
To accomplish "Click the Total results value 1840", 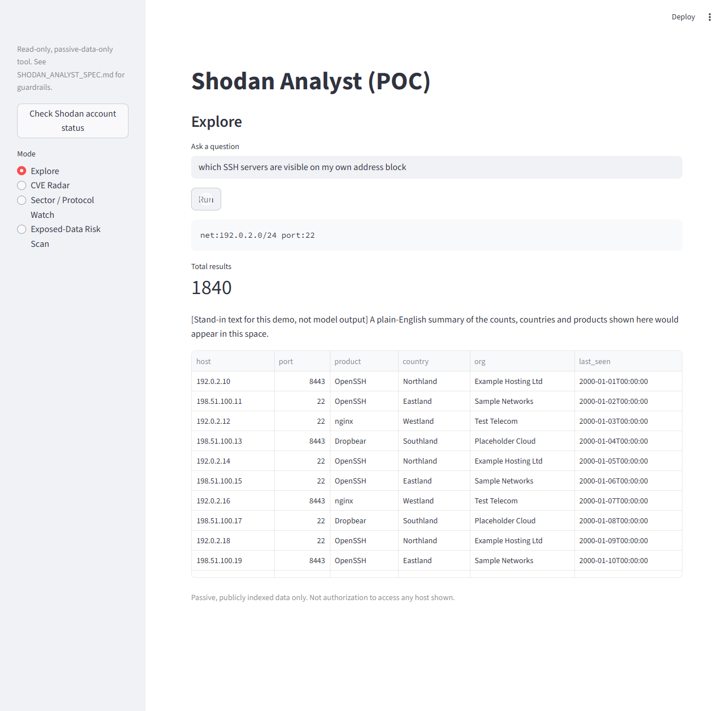I will (212, 288).
